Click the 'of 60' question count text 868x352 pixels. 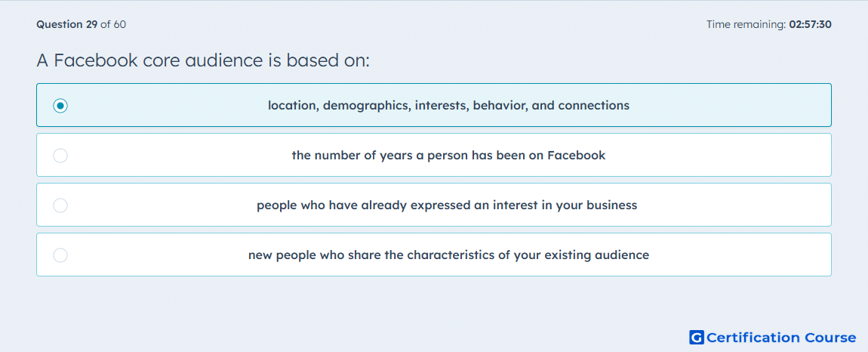pos(113,24)
